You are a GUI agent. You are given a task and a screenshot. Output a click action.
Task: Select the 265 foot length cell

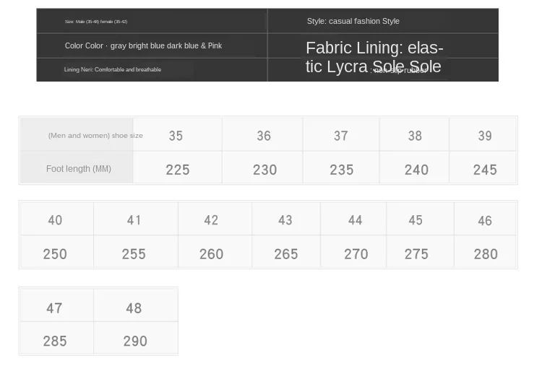click(x=285, y=254)
